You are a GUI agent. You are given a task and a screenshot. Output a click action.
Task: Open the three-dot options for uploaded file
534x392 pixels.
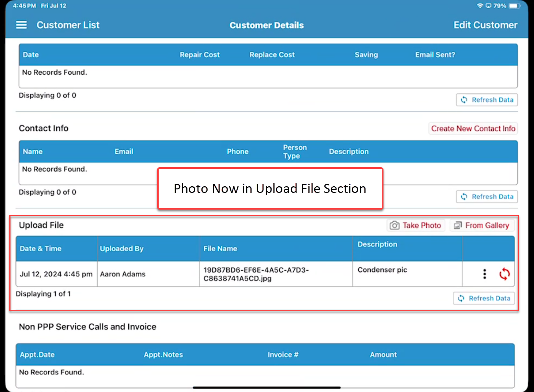point(485,274)
